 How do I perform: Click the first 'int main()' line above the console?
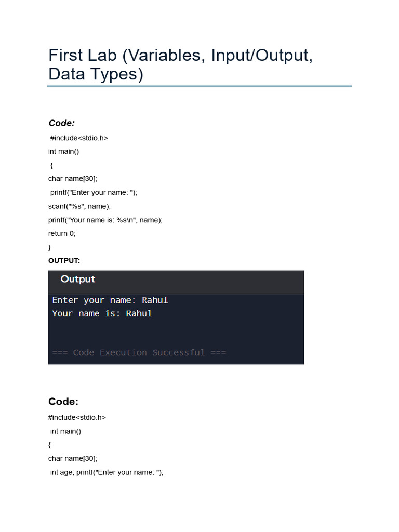(64, 151)
